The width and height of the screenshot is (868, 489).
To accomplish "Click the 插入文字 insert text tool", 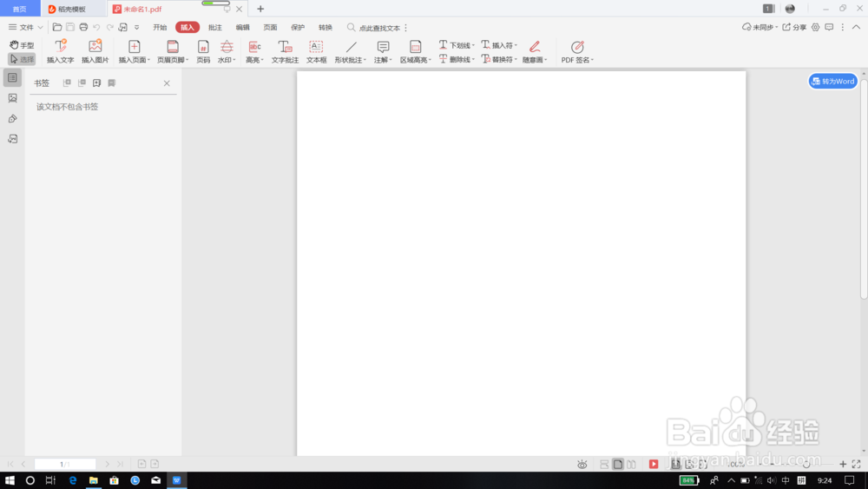I will pos(61,51).
